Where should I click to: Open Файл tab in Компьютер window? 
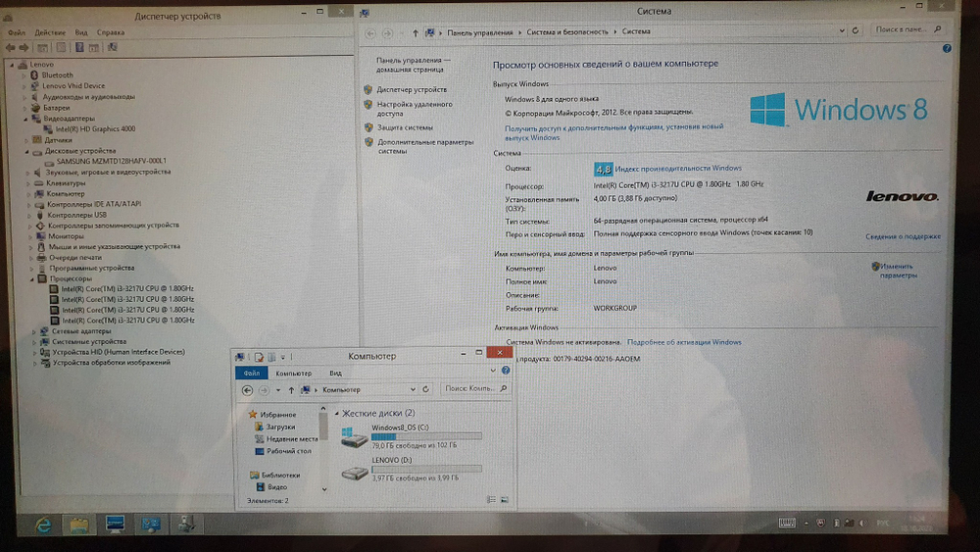click(x=251, y=374)
